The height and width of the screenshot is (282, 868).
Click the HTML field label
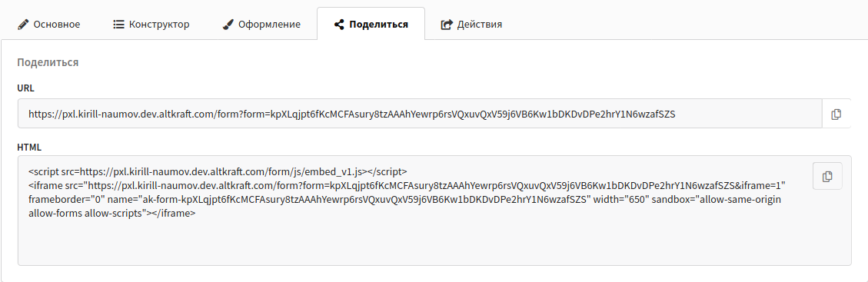tap(29, 147)
